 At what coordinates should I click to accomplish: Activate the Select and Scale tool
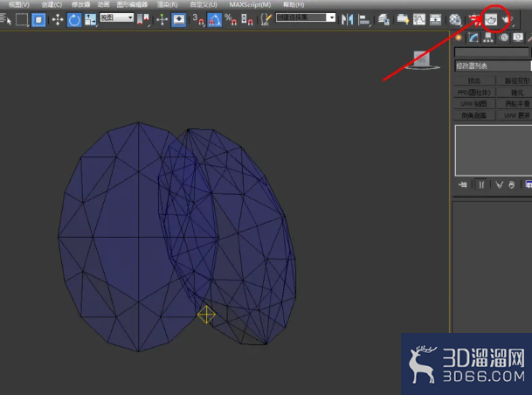90,20
